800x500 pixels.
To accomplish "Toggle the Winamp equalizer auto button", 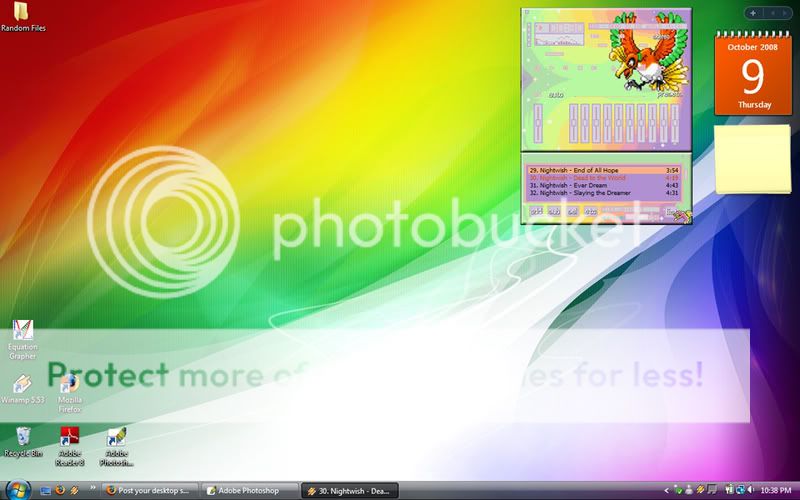I will click(556, 95).
